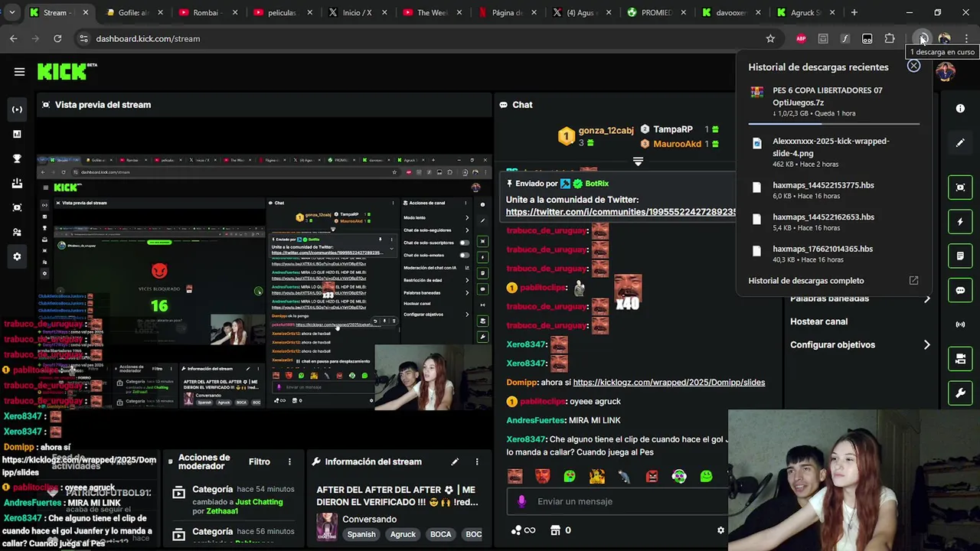Click the info icon in the right toolbar
Viewport: 980px width, 551px height.
(x=960, y=109)
